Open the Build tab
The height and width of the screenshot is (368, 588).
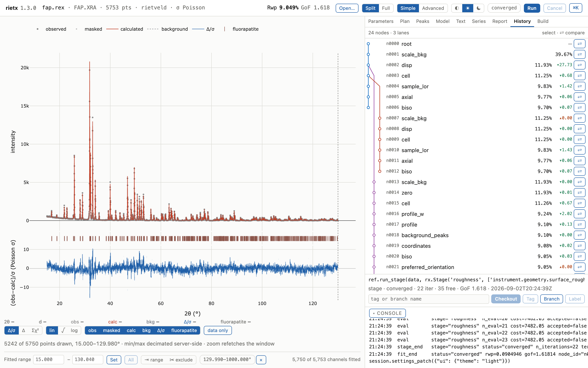pyautogui.click(x=543, y=21)
